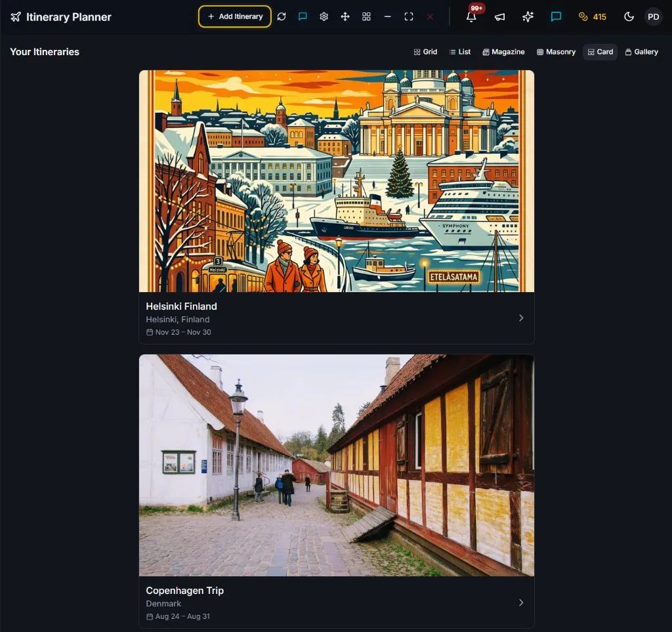The height and width of the screenshot is (632, 672).
Task: Click the Copenhagen Trip title
Action: (184, 591)
